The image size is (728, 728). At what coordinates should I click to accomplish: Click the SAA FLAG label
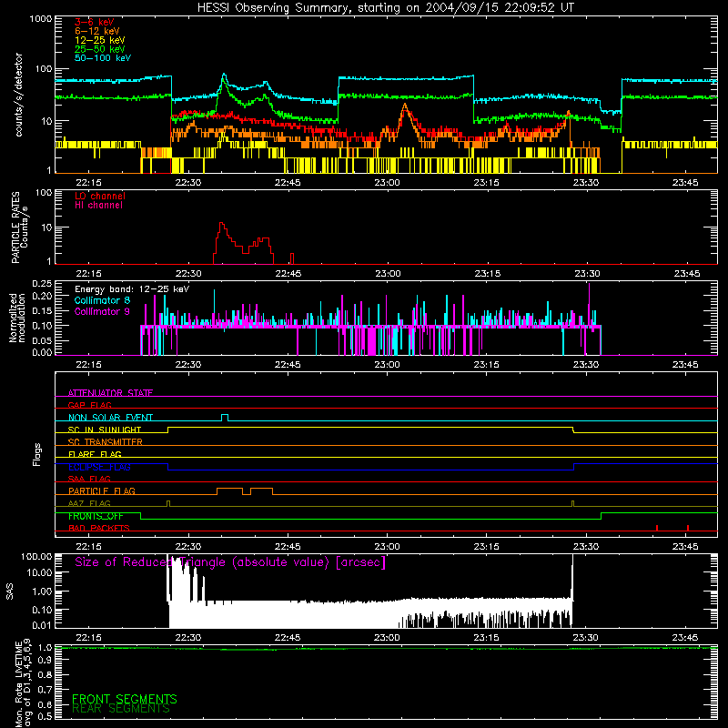pyautogui.click(x=89, y=479)
